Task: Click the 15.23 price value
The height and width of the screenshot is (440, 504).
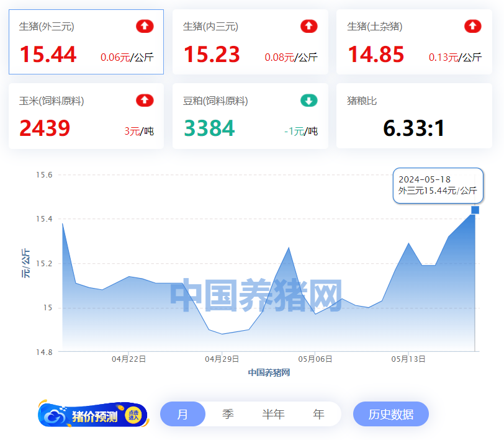Action: [x=212, y=55]
